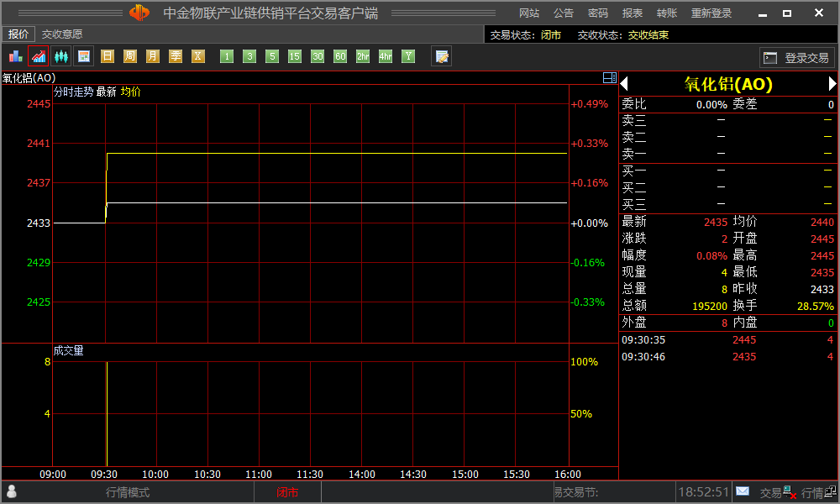
Task: Select 5-minute period button
Action: [x=272, y=56]
